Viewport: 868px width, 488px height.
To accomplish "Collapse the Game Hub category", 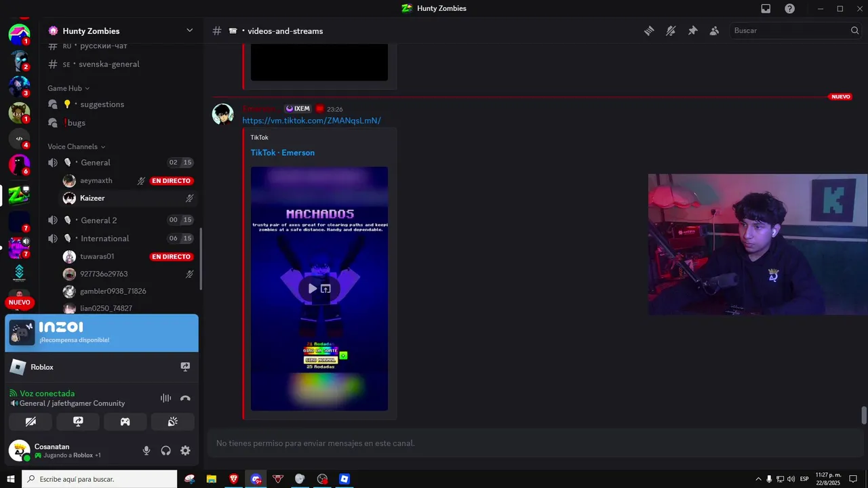I will [68, 88].
